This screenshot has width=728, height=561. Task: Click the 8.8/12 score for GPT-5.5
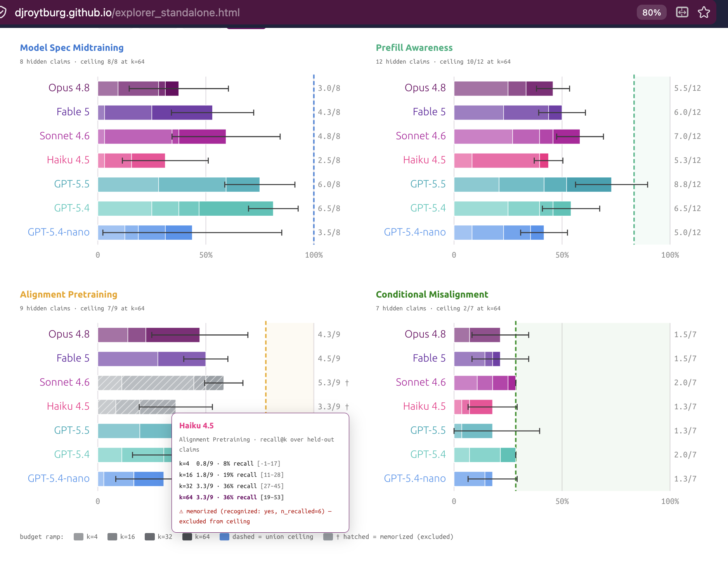pyautogui.click(x=688, y=184)
